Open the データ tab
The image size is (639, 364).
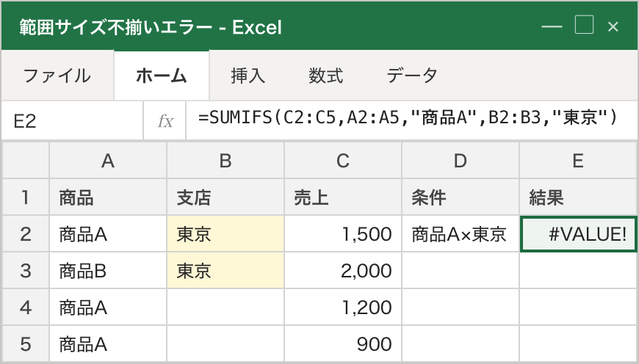411,76
